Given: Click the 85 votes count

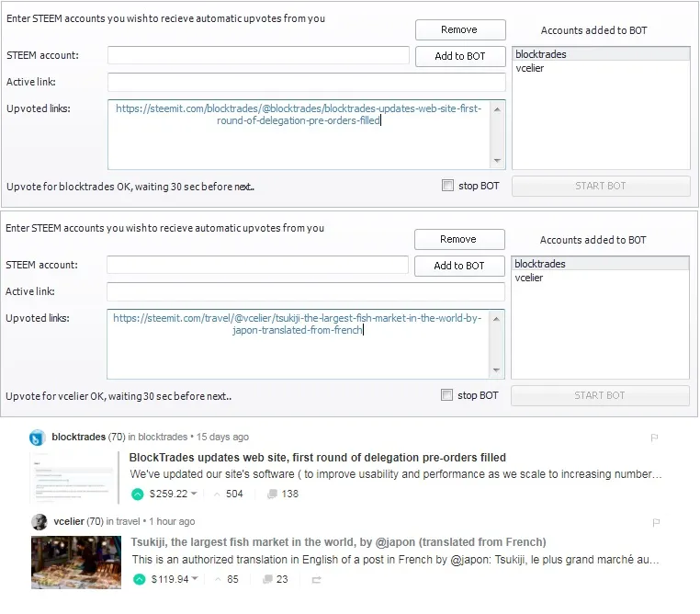Looking at the screenshot, I should [x=232, y=579].
